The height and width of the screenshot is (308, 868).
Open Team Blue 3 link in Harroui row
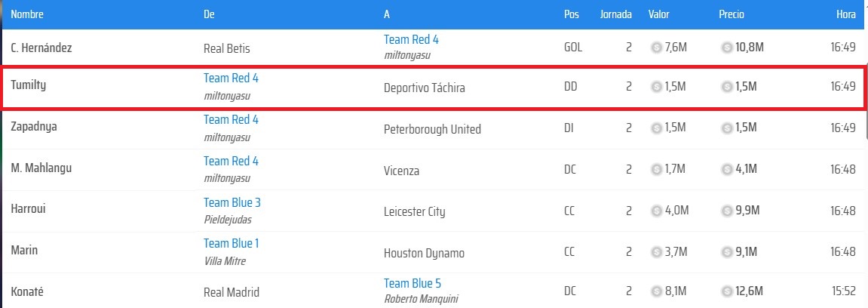coord(232,203)
